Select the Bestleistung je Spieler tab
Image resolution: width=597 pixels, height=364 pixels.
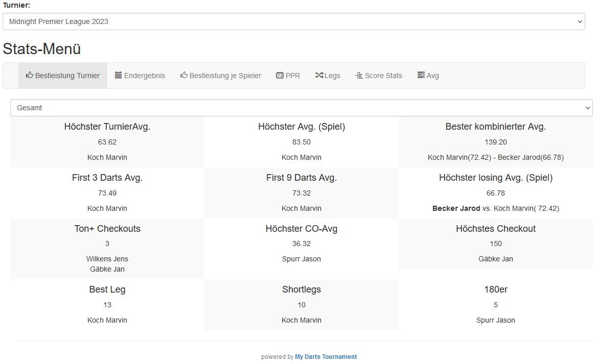pyautogui.click(x=225, y=76)
